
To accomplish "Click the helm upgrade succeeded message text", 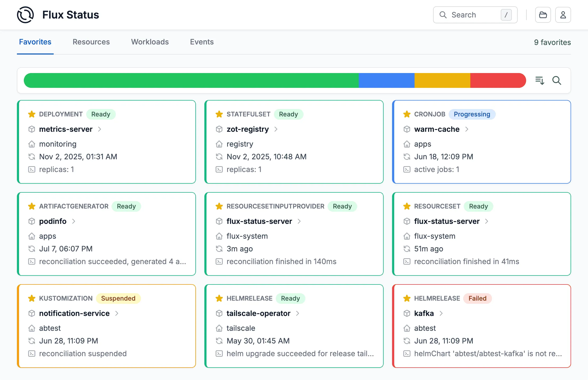I will [x=300, y=354].
